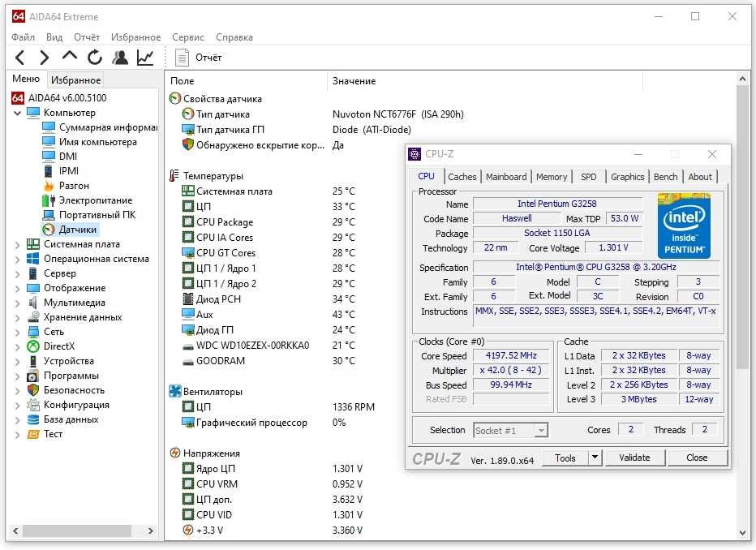Open the Справка menu
Screen dimensions: 756x550
[x=234, y=37]
